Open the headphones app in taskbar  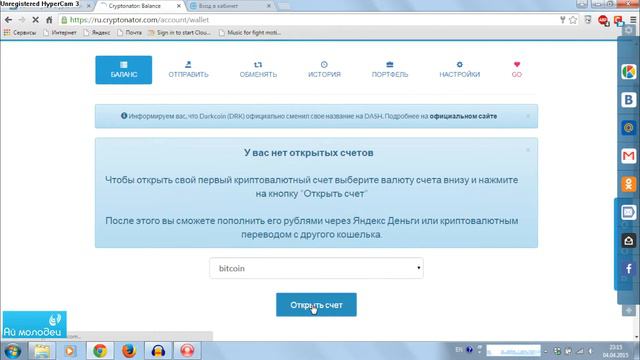(x=158, y=351)
